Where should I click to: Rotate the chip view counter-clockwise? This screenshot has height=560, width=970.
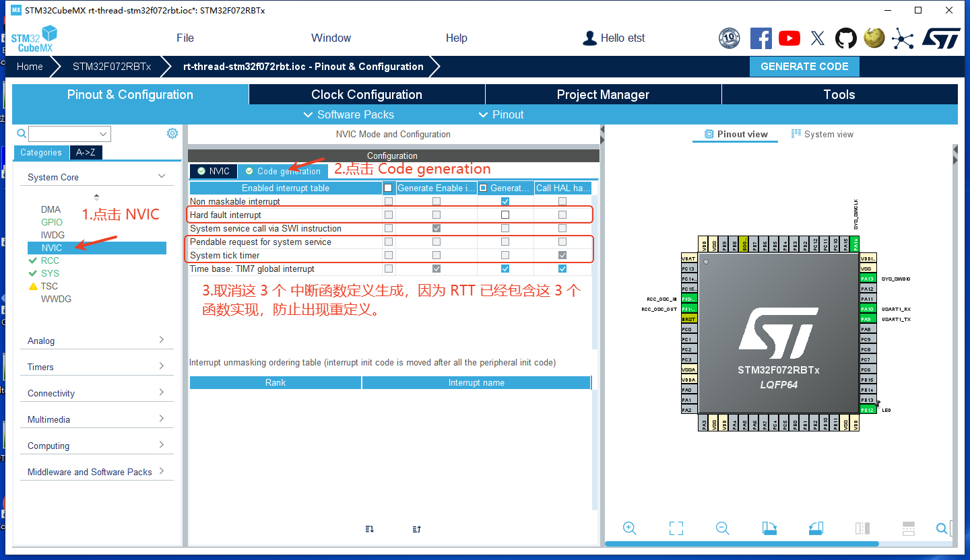click(x=816, y=528)
